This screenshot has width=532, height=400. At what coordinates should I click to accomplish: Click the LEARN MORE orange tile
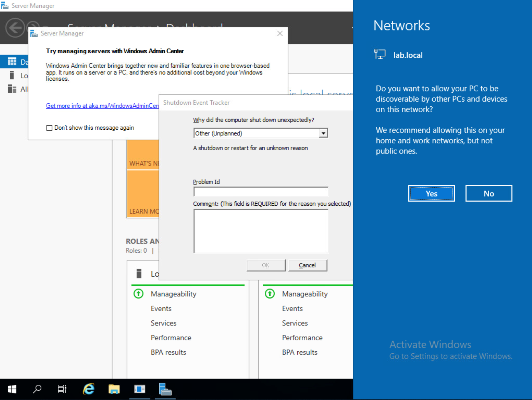pos(143,194)
